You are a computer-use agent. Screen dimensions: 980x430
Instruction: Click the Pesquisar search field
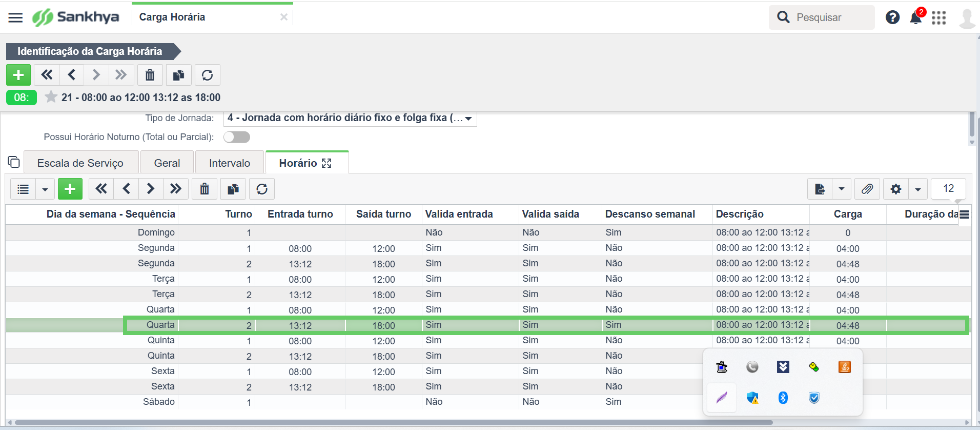point(822,17)
